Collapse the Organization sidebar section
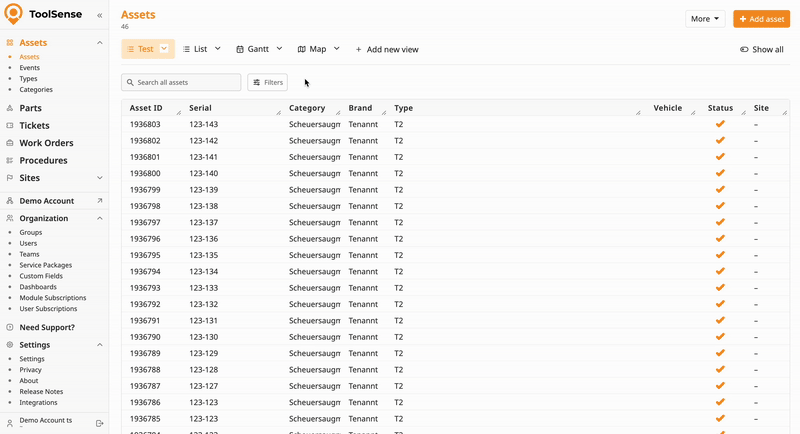This screenshot has width=800, height=434. [x=99, y=218]
